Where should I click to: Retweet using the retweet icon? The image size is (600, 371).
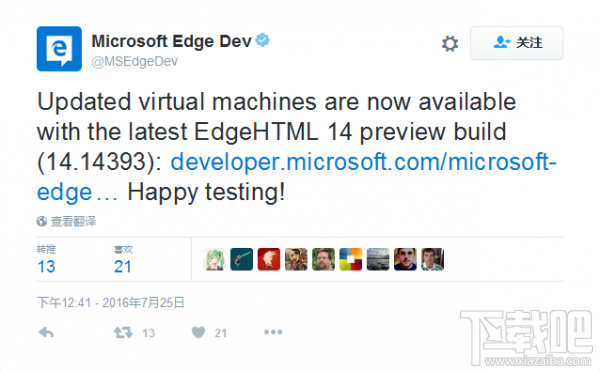click(x=123, y=333)
